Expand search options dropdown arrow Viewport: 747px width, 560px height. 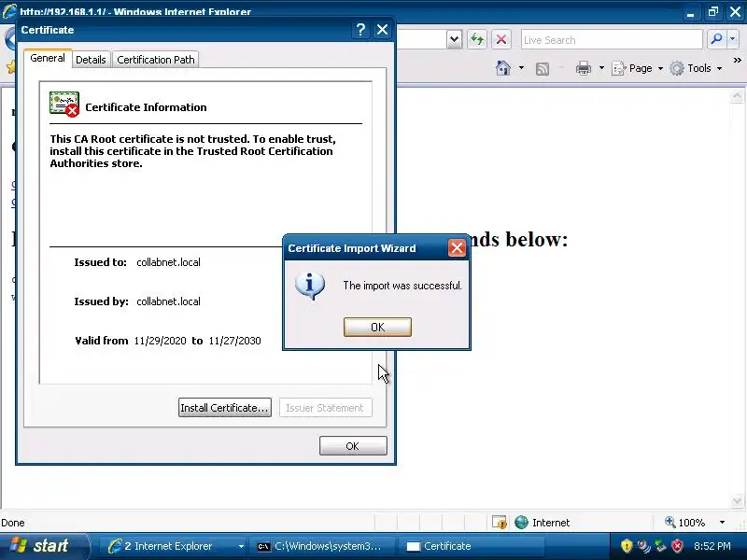(733, 39)
